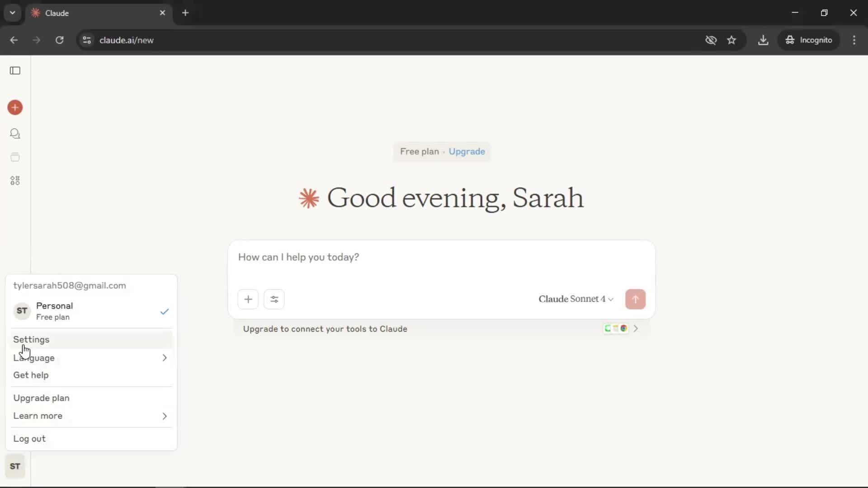Open Settings from the account menu
The height and width of the screenshot is (488, 868).
[32, 339]
